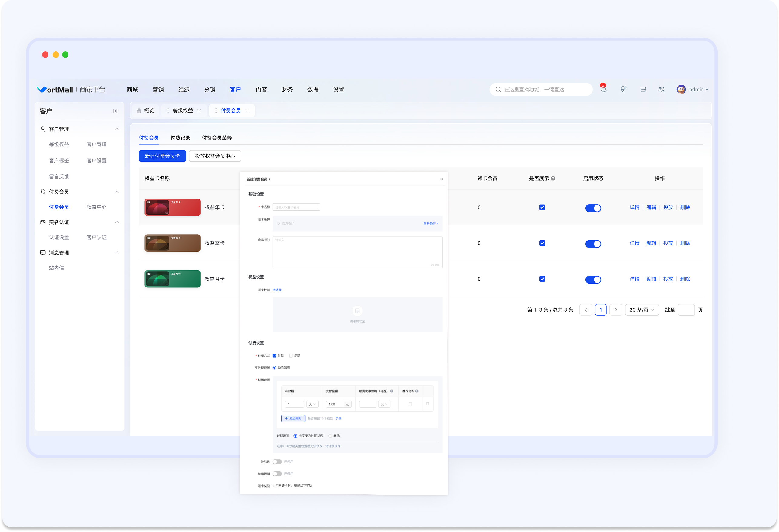Viewport: 779px width, 532px height.
Task: Tick the 余额 payment method checkbox
Action: 291,356
